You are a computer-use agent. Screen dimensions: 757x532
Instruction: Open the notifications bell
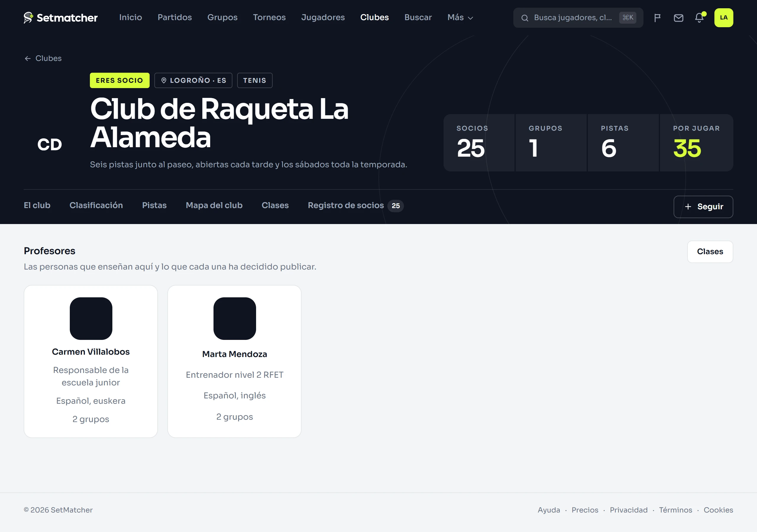click(x=699, y=18)
